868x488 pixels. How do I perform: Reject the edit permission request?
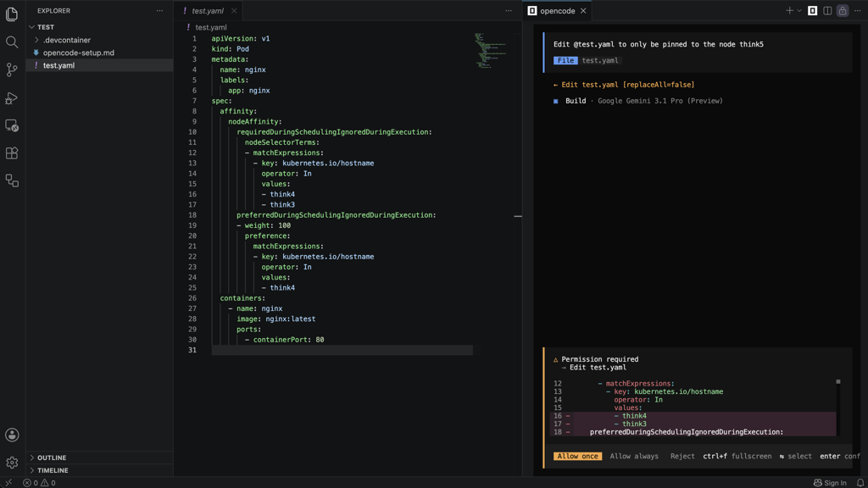[x=682, y=457]
